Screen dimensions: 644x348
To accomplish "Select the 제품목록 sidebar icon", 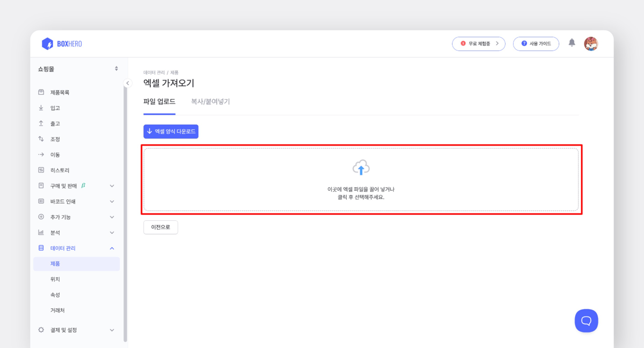I will point(41,92).
